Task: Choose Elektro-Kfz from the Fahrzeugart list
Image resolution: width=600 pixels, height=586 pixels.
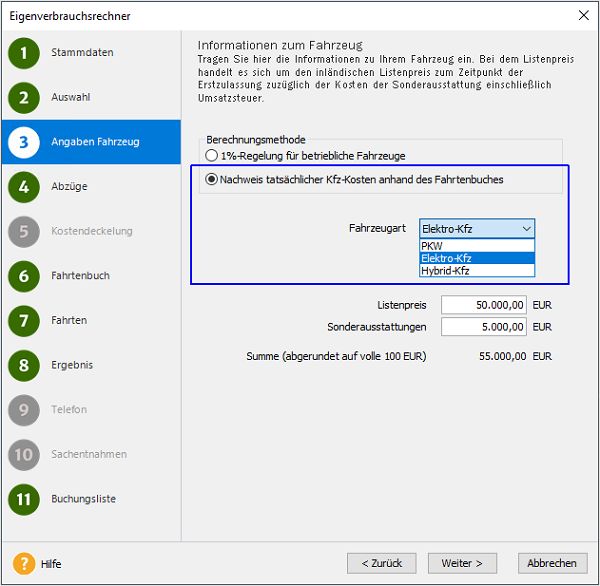Action: 477,258
